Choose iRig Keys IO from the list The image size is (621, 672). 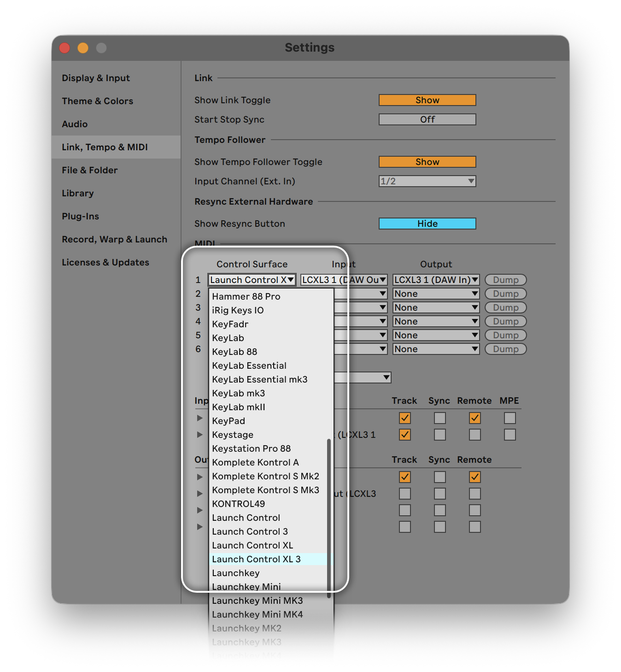tap(269, 310)
